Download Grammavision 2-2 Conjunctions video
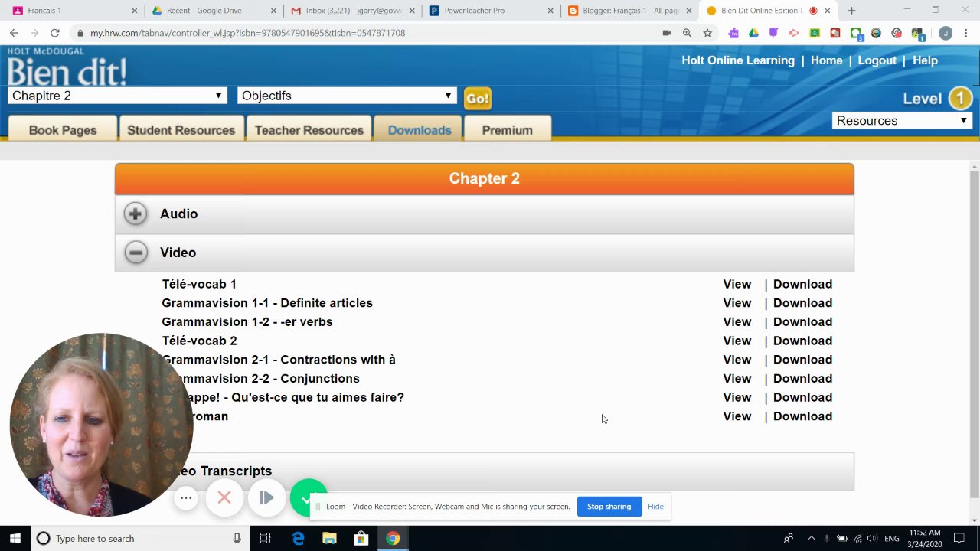The height and width of the screenshot is (551, 980). (x=802, y=379)
